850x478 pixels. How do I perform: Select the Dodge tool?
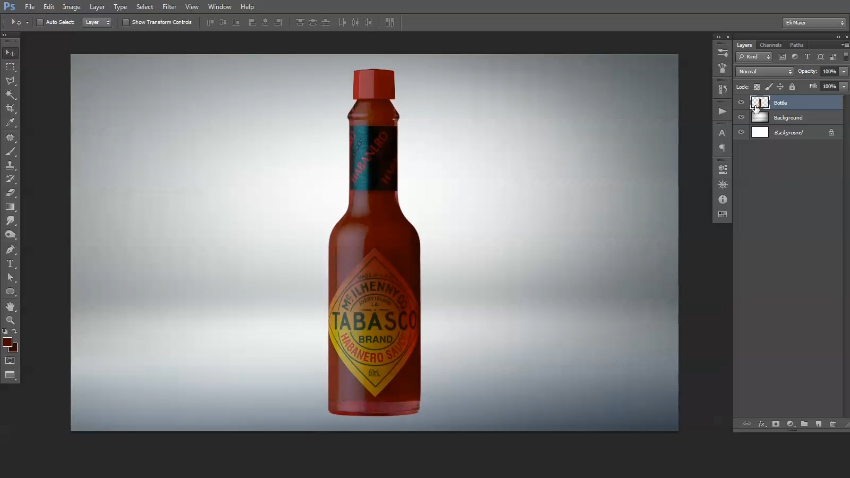10,235
